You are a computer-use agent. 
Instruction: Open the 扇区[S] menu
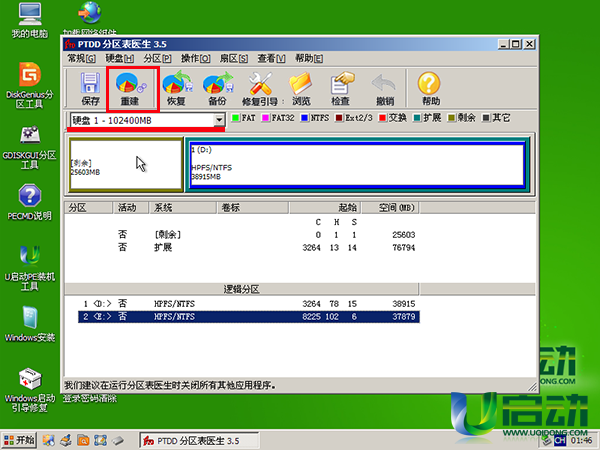point(233,59)
